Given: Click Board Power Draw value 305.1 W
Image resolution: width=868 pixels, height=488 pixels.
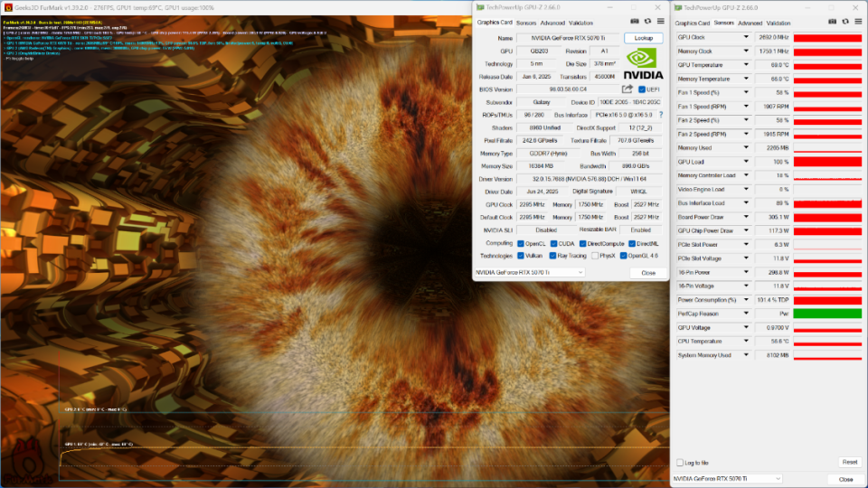Looking at the screenshot, I should (773, 217).
